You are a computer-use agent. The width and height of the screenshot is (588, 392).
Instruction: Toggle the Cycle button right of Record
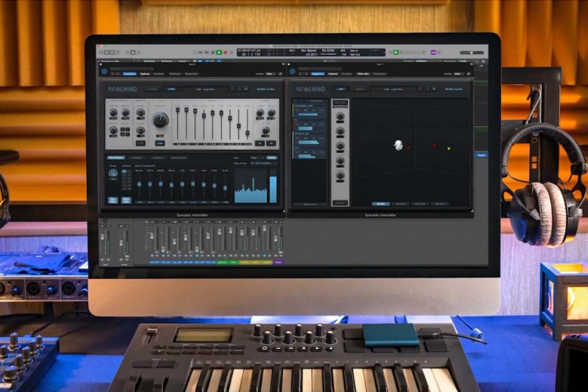[x=231, y=53]
